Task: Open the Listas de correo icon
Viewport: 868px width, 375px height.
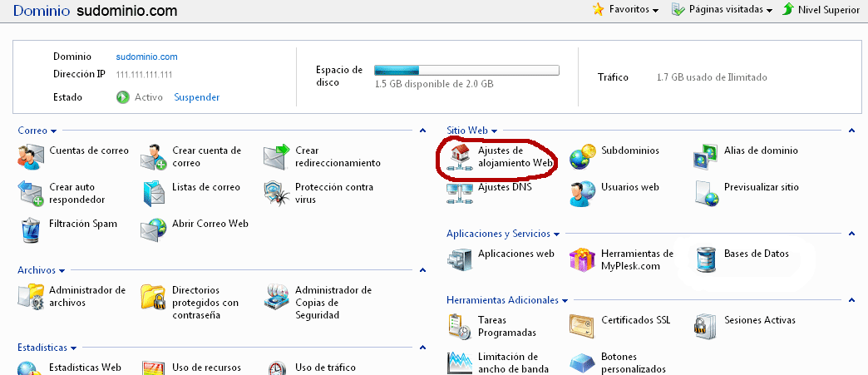Action: point(154,194)
